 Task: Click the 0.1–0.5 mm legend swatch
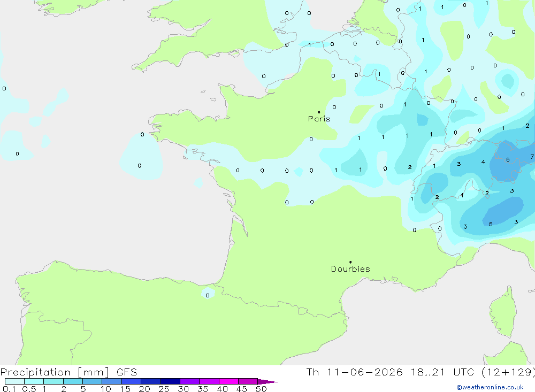tap(14, 381)
